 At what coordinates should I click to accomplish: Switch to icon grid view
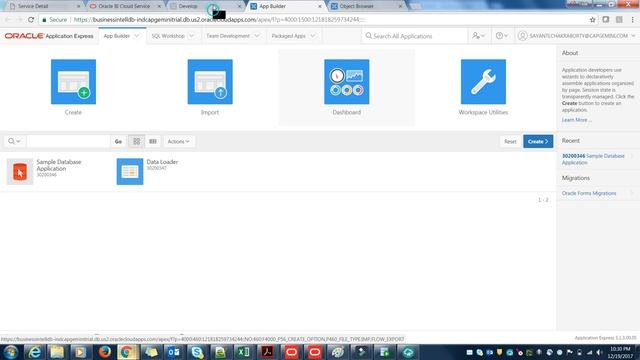click(x=136, y=141)
